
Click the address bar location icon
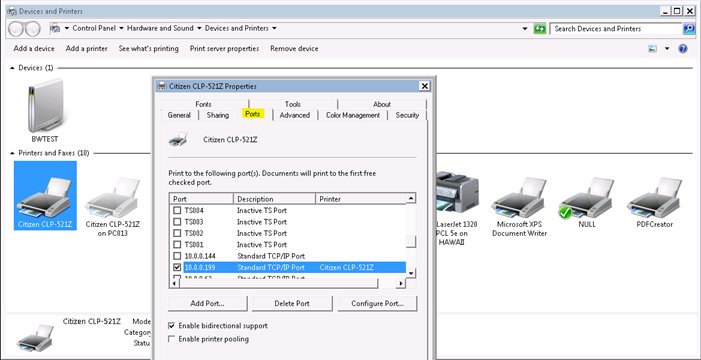[55, 29]
